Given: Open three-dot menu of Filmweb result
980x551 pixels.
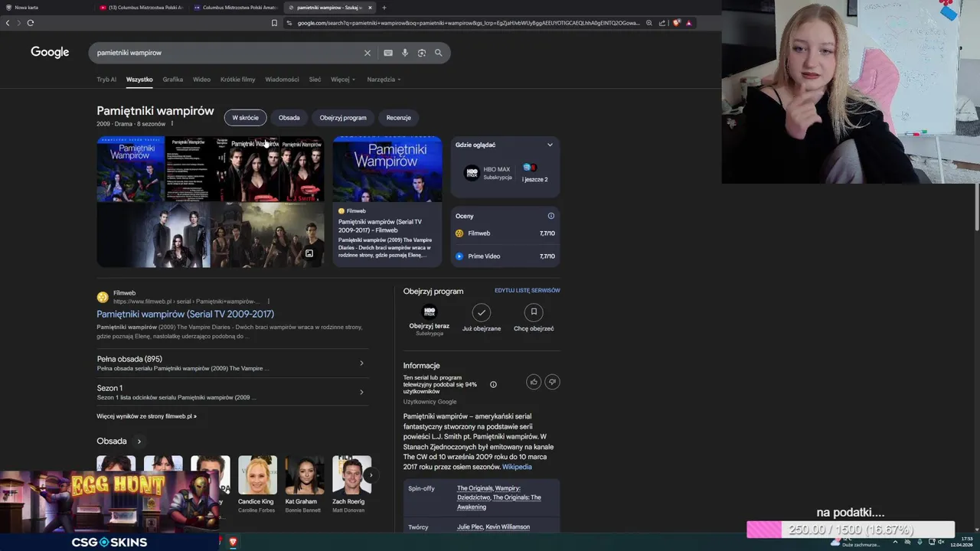Looking at the screenshot, I should tap(269, 302).
